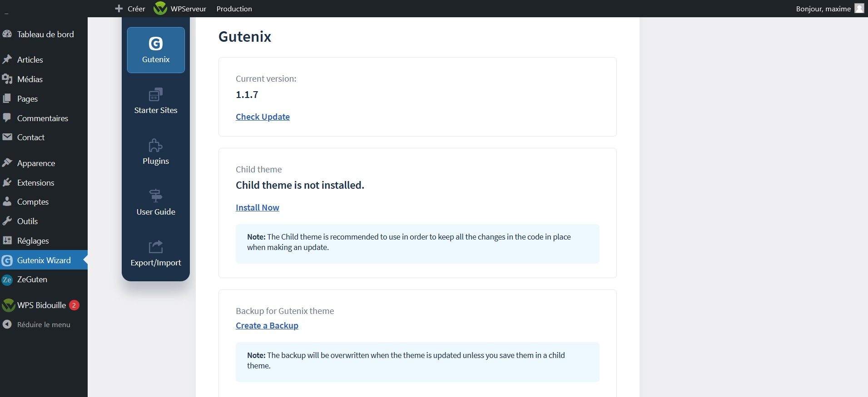Click the Pages icon in sidebar
868x397 pixels.
tap(7, 98)
